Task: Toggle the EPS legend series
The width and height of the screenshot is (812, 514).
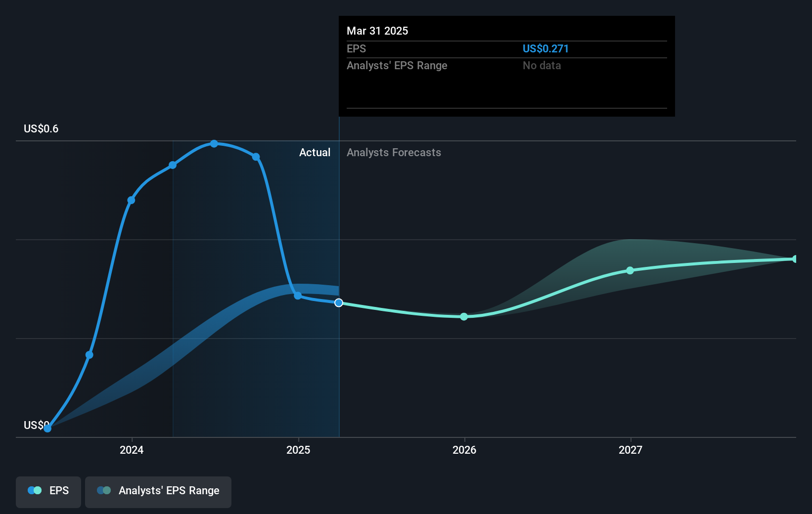Action: 48,492
